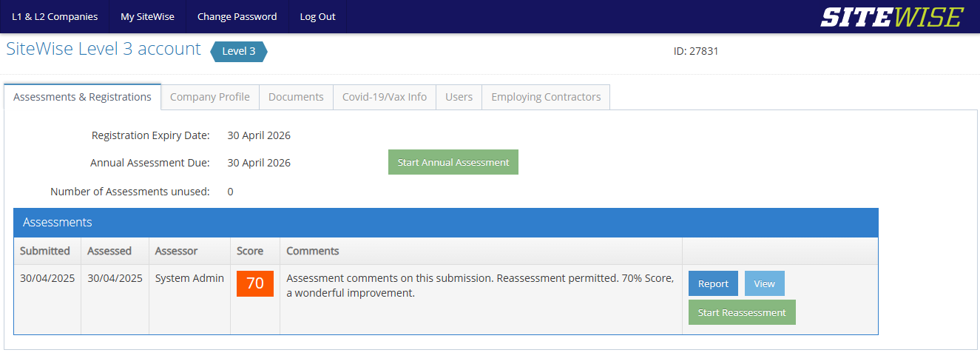Click Start Reassessment button
This screenshot has width=980, height=364.
pyautogui.click(x=742, y=312)
